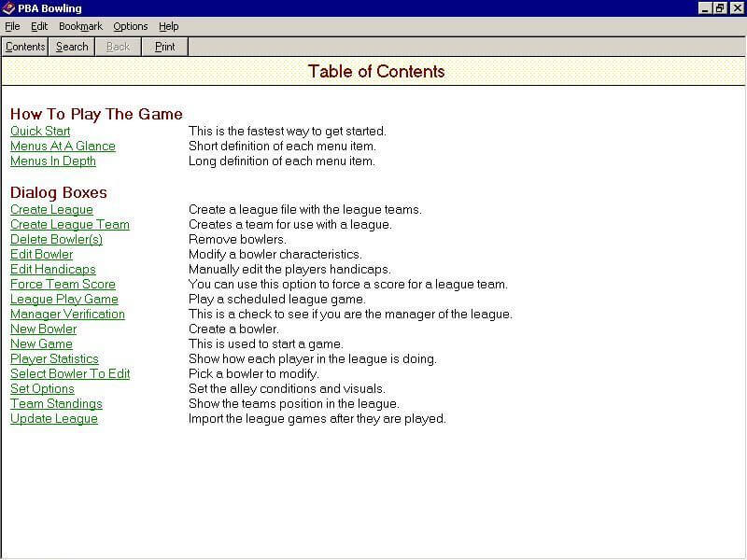Click text 'Pick a bowler to modify.'

pyautogui.click(x=254, y=374)
